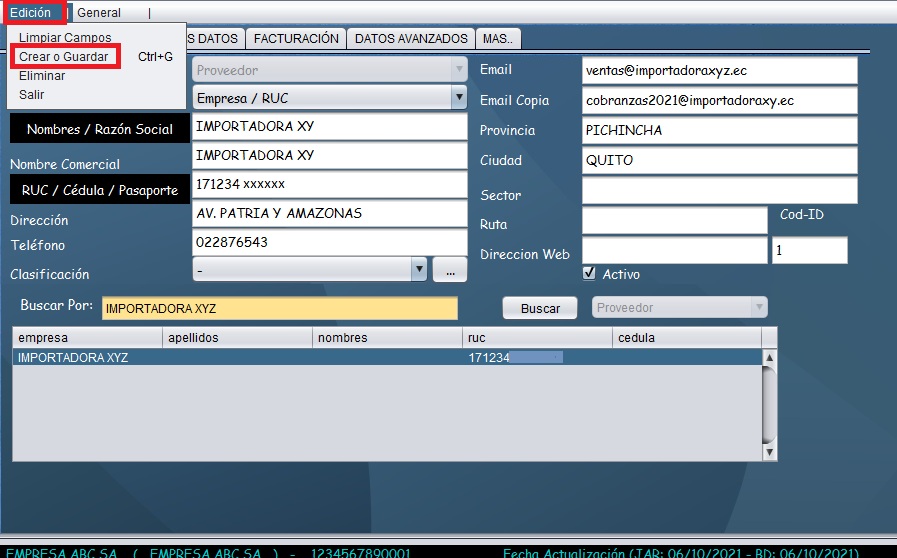The width and height of the screenshot is (897, 558).
Task: Click the Buscar Por search field
Action: click(x=279, y=308)
